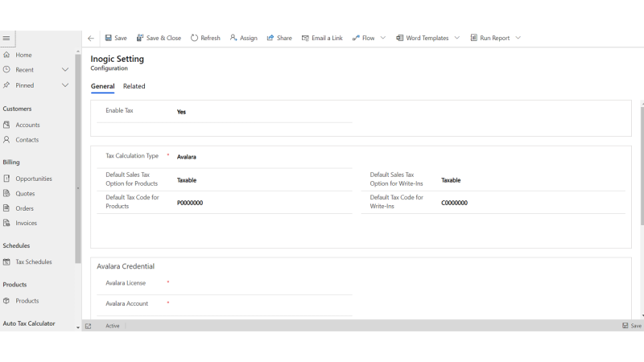Select the General tab
This screenshot has height=362, width=644.
point(102,86)
